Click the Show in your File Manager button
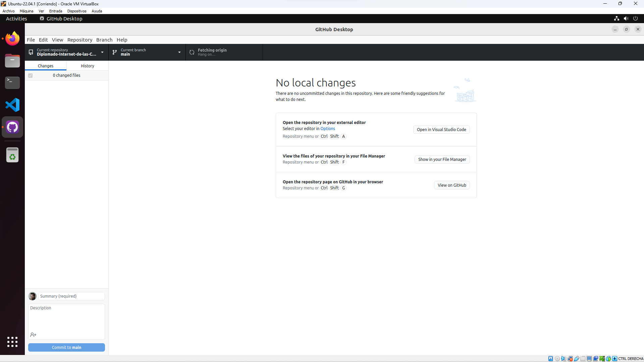Image resolution: width=644 pixels, height=362 pixels. click(x=442, y=159)
